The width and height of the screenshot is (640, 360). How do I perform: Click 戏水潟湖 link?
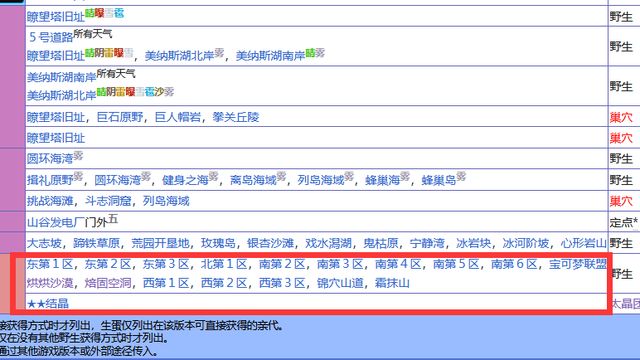click(328, 243)
